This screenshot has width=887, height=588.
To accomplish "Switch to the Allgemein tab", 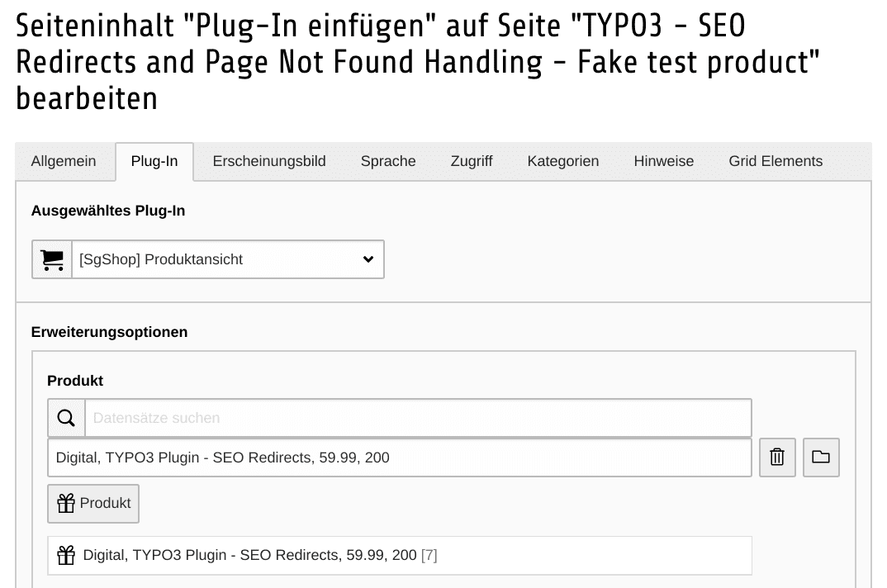I will pos(64,161).
